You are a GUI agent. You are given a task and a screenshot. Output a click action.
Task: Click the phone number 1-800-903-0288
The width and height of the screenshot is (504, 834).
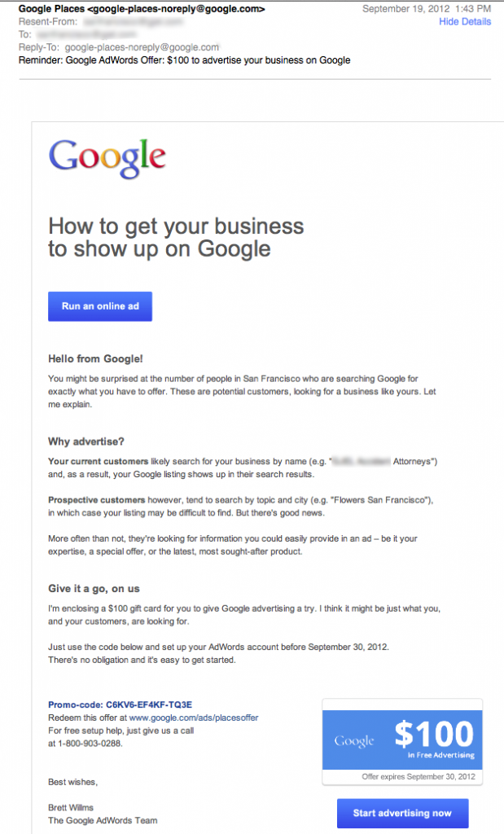point(90,743)
